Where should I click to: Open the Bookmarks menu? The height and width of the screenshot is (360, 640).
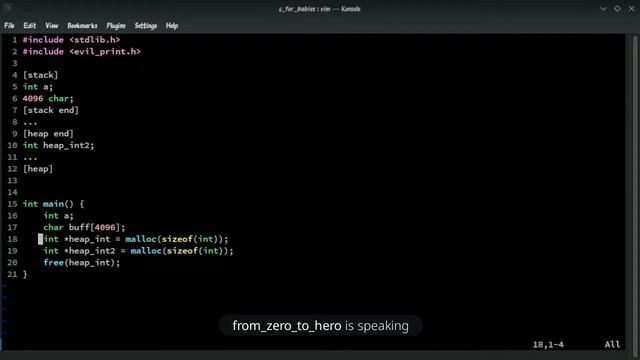(82, 25)
